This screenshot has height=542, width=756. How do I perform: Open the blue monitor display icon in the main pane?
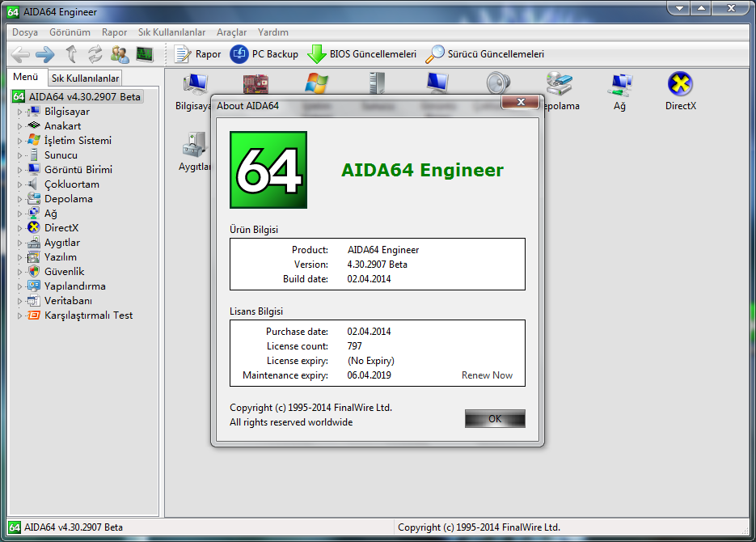click(437, 83)
